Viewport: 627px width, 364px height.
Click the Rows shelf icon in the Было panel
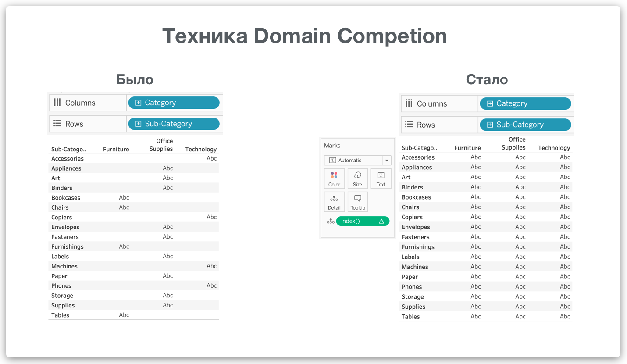(57, 124)
